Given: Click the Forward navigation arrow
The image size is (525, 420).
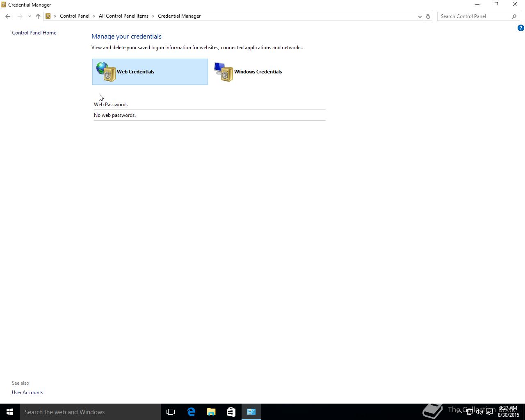Looking at the screenshot, I should point(20,16).
